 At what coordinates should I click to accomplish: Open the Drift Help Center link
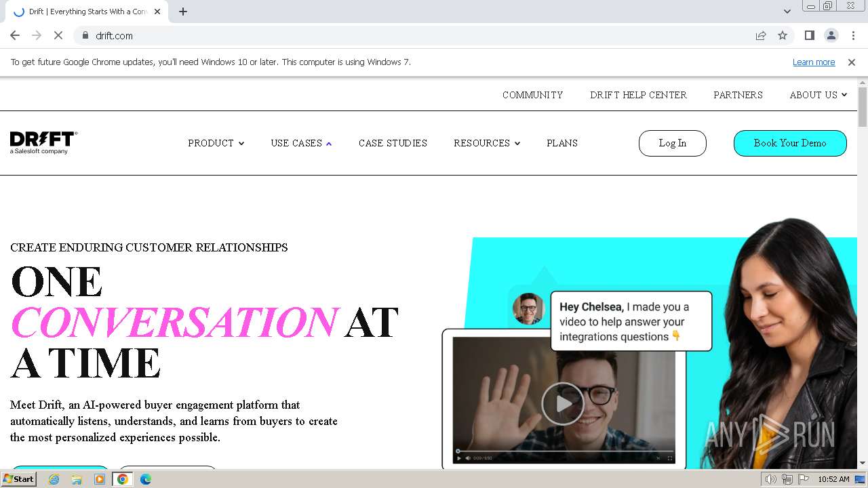pyautogui.click(x=638, y=95)
